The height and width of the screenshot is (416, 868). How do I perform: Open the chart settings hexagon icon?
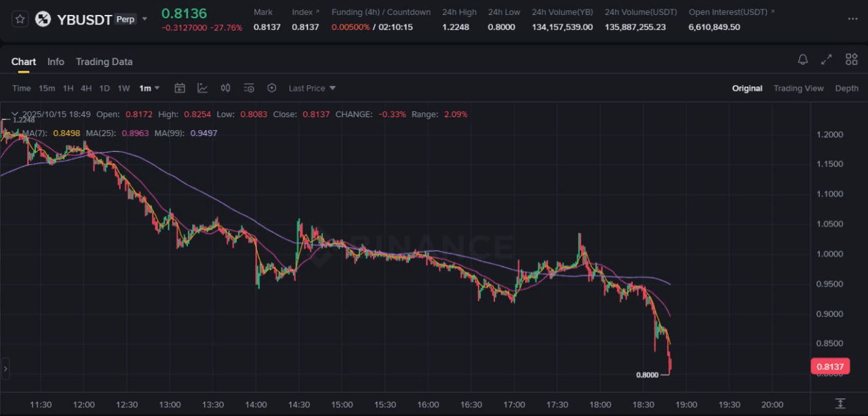pos(272,88)
